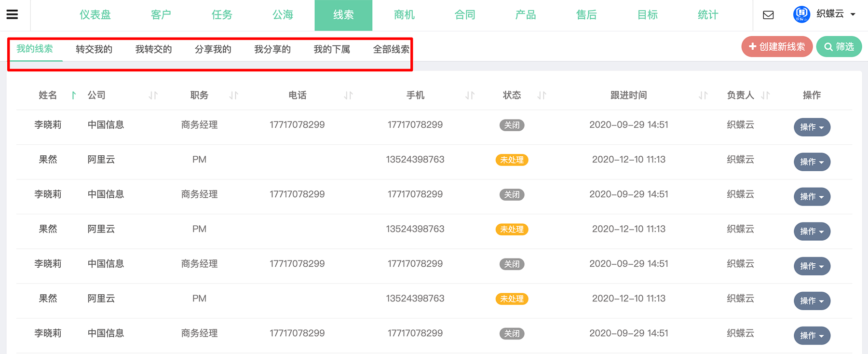Click 操作 column header
Image resolution: width=868 pixels, height=354 pixels.
[x=812, y=95]
